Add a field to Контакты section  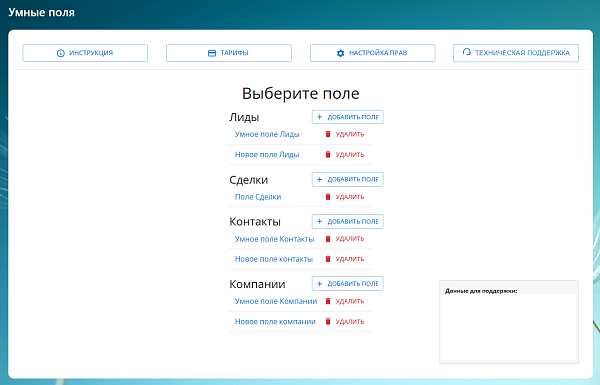[x=347, y=222]
